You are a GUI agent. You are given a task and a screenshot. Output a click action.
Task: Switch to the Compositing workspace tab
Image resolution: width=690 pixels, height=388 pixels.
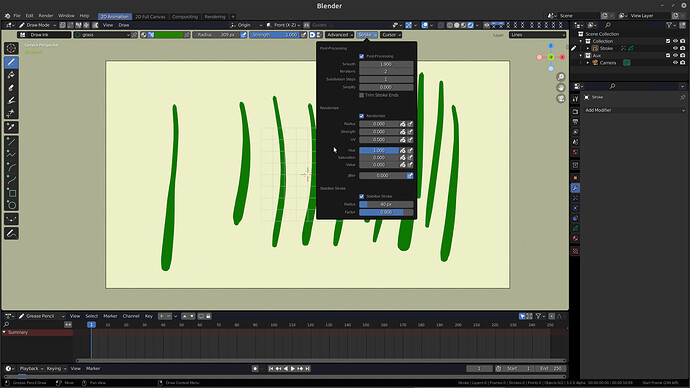pyautogui.click(x=185, y=17)
